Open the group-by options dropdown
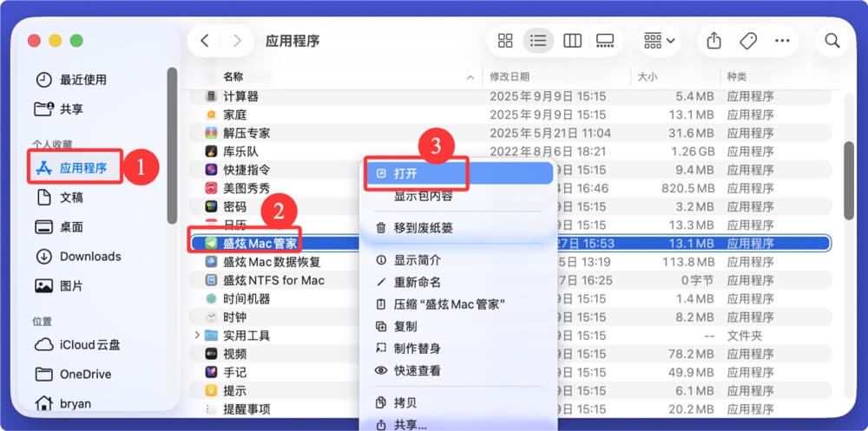This screenshot has height=431, width=868. pos(660,41)
